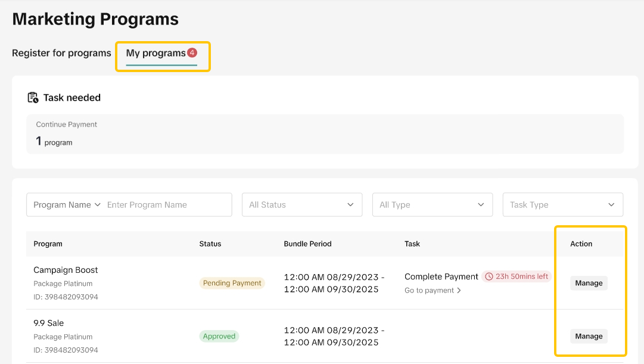Screen dimensions: 644x364
Task: Select the My programs tab
Action: 155,53
